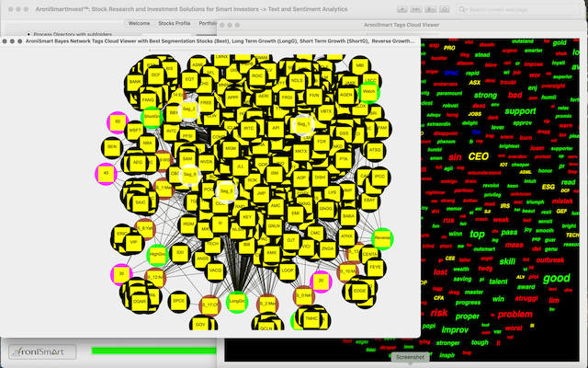Click the Screenshot tooltip label
The height and width of the screenshot is (368, 588).
point(410,357)
